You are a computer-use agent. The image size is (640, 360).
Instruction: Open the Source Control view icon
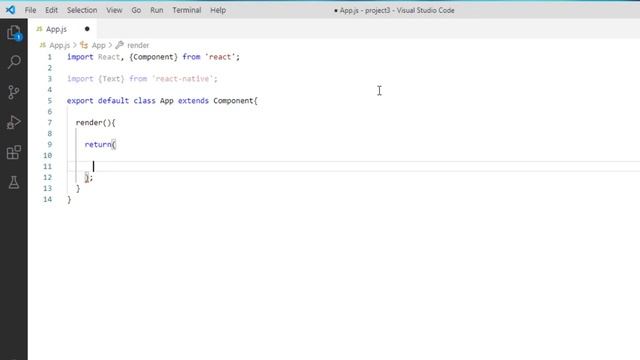[13, 92]
